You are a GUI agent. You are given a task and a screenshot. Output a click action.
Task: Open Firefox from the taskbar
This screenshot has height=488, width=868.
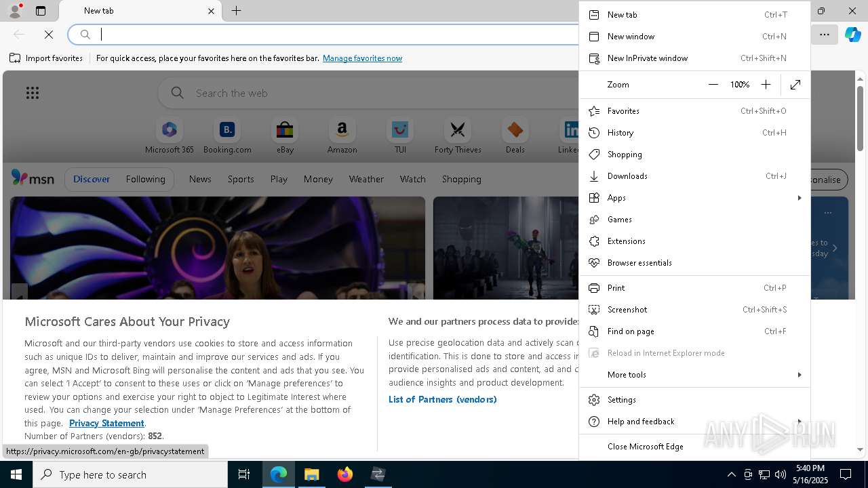(345, 474)
